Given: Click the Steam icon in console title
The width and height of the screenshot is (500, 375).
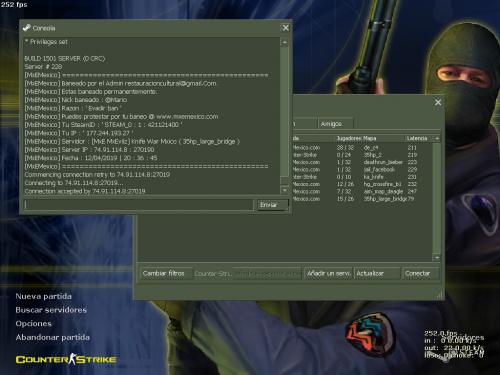Looking at the screenshot, I should pos(27,28).
